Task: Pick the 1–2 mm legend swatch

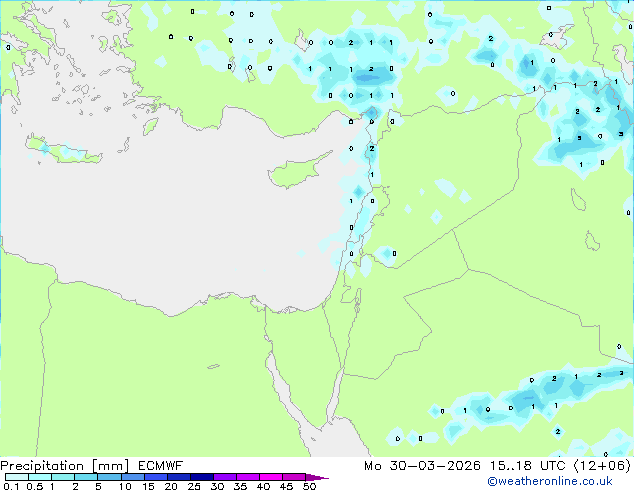Action: 63,477
